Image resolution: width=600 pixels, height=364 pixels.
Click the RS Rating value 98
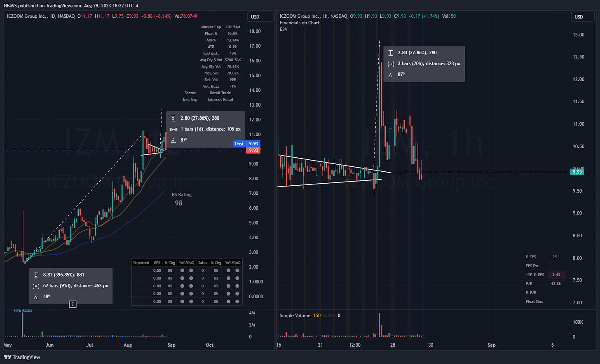[178, 203]
